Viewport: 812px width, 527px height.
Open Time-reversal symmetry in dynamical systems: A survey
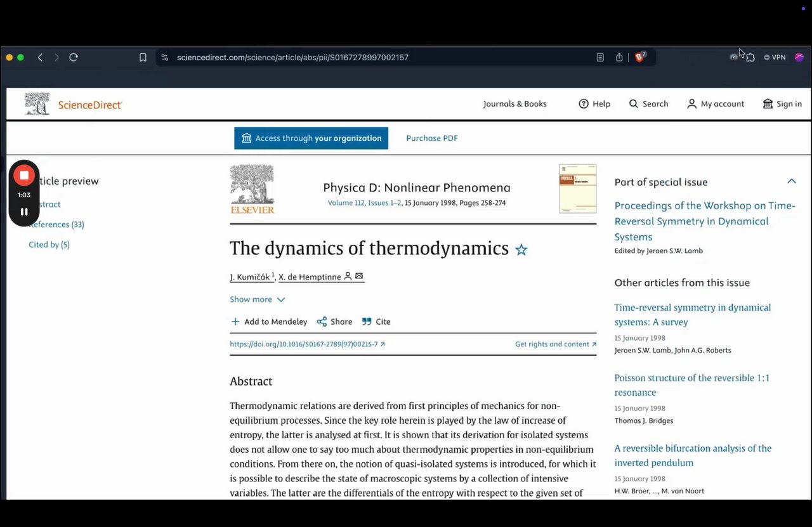tap(693, 315)
